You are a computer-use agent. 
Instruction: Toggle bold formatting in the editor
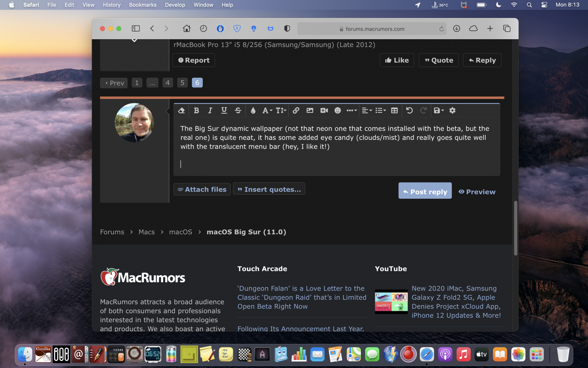tap(196, 110)
